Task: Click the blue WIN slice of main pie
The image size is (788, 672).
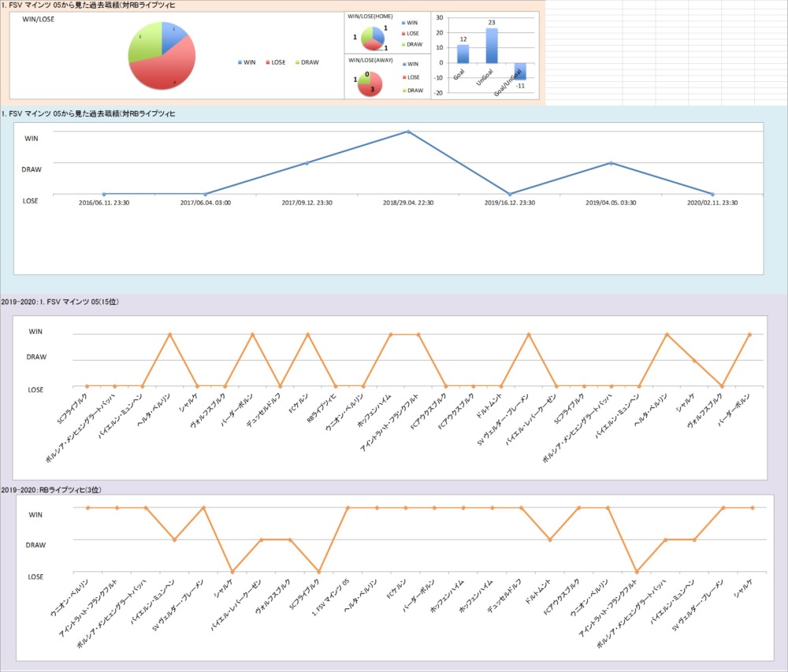Action: pyautogui.click(x=174, y=37)
